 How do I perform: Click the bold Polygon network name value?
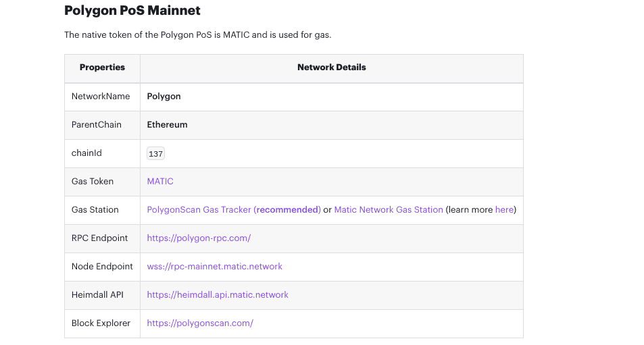[x=164, y=97]
